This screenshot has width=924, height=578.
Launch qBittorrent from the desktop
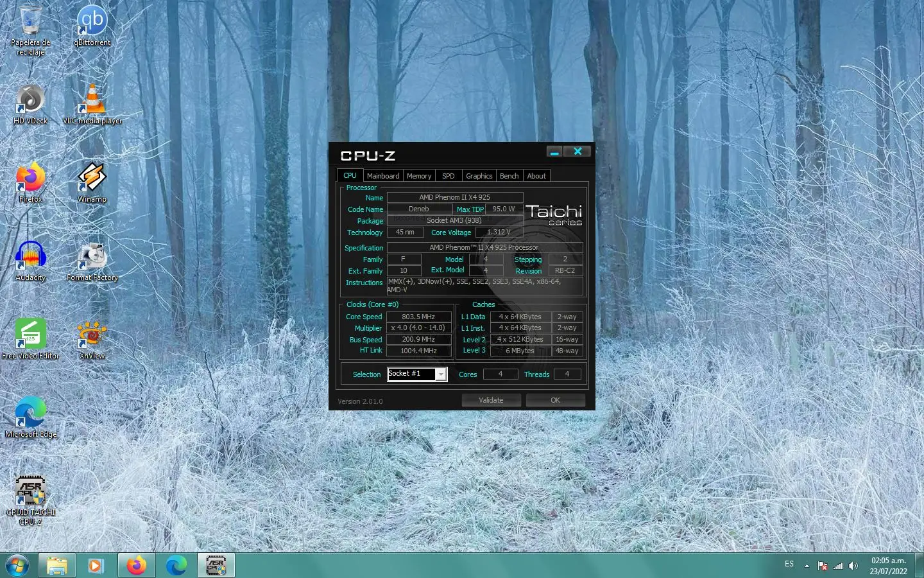pyautogui.click(x=92, y=26)
